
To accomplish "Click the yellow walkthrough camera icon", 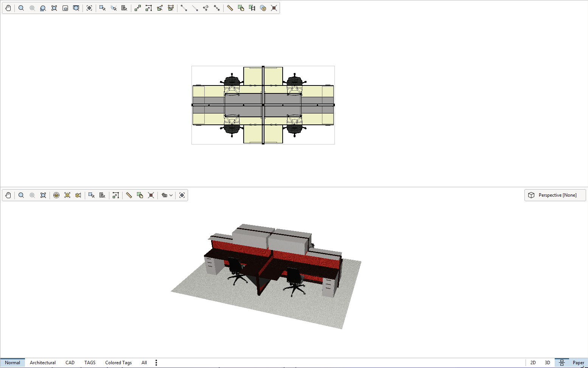I will 78,195.
